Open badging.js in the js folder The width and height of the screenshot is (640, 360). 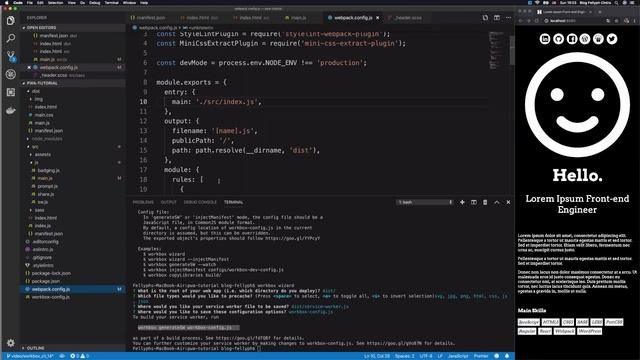click(x=49, y=170)
